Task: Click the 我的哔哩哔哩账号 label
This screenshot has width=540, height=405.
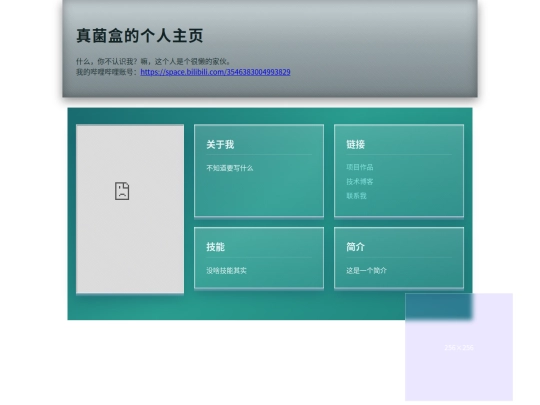Action: [x=108, y=72]
